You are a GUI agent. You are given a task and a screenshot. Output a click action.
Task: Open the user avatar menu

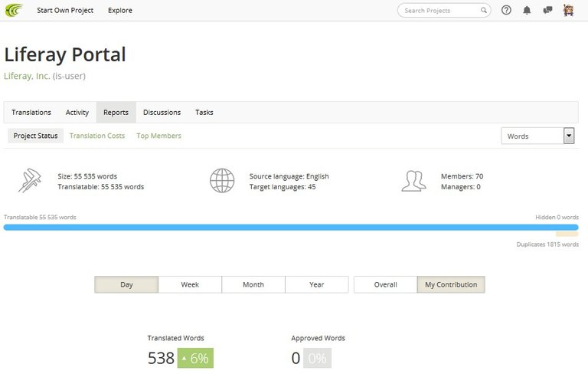click(x=569, y=10)
